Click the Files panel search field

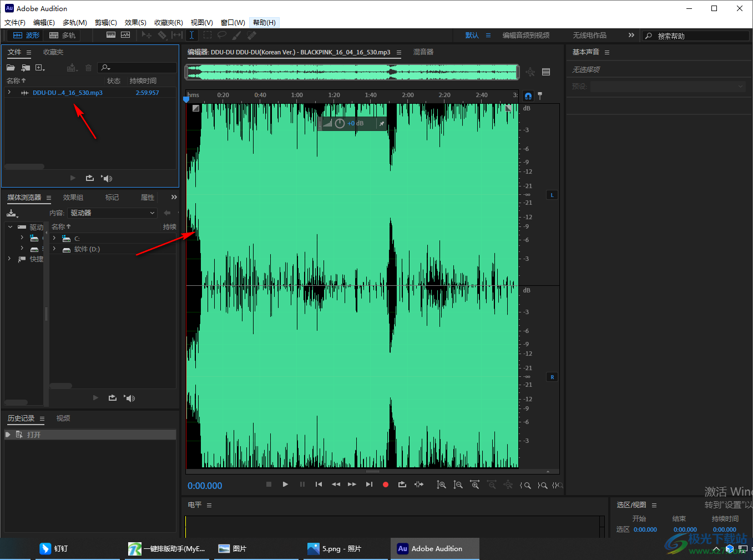coord(137,68)
